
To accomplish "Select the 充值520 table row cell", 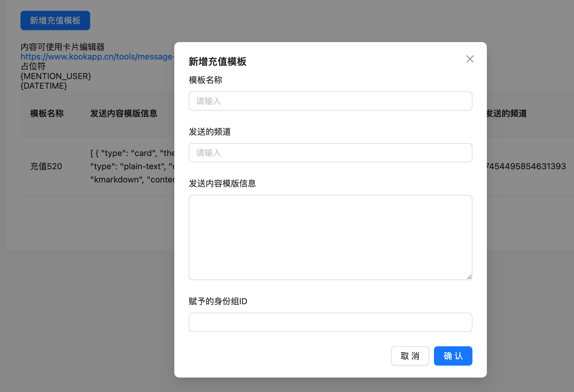I will pyautogui.click(x=46, y=166).
